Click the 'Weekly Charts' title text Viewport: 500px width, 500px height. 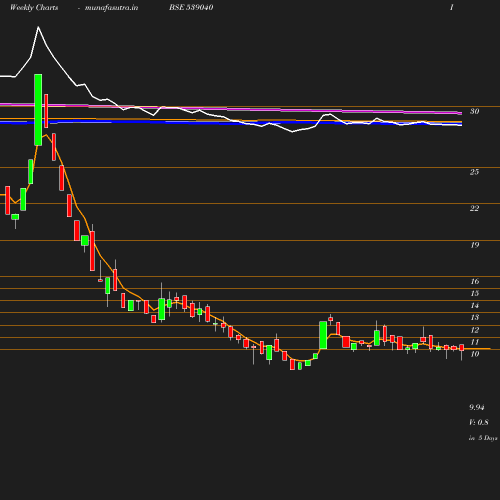(34, 7)
